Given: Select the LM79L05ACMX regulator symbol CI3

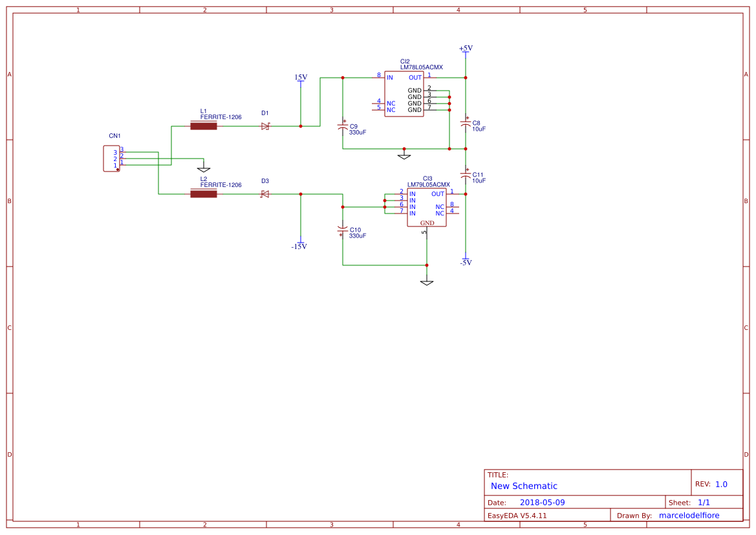Looking at the screenshot, I should pyautogui.click(x=427, y=207).
